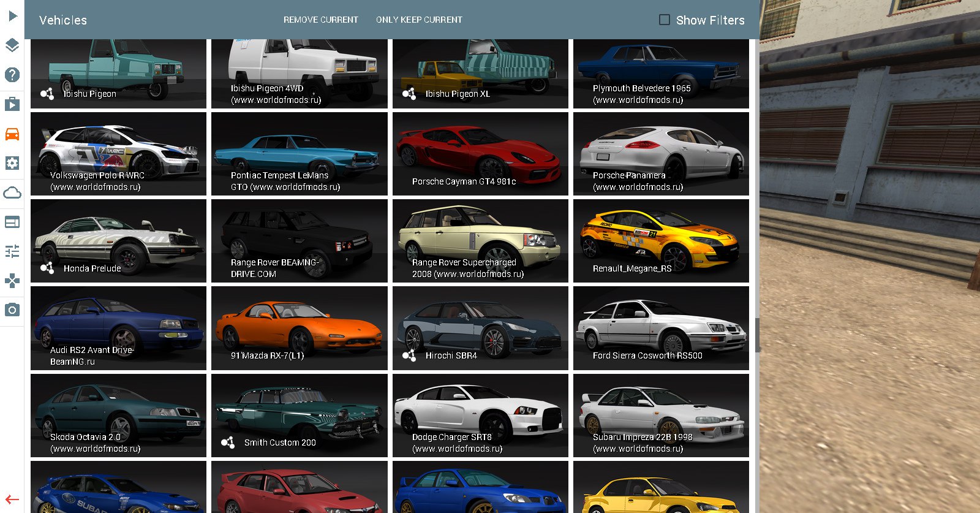Open the tuning sliders icon
Screen dimensions: 980x513
point(12,251)
